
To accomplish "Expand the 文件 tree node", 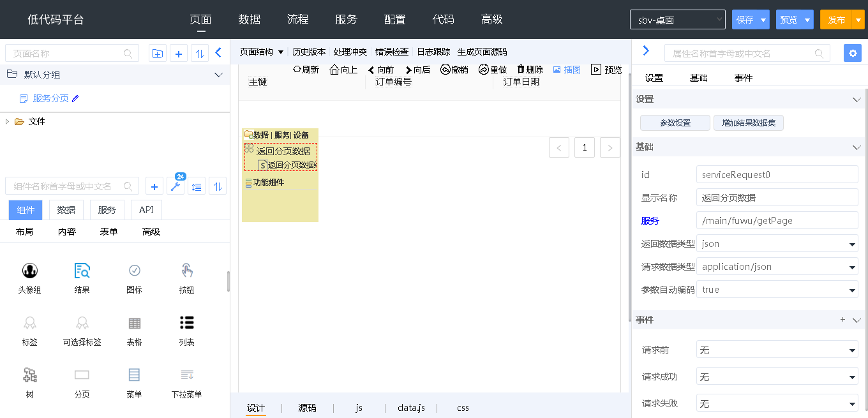I will [7, 121].
